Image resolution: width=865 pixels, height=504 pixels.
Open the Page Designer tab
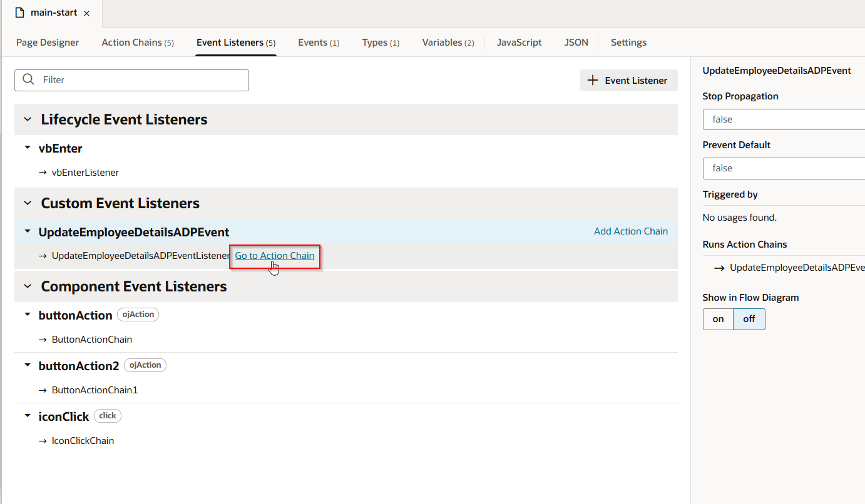pos(48,43)
